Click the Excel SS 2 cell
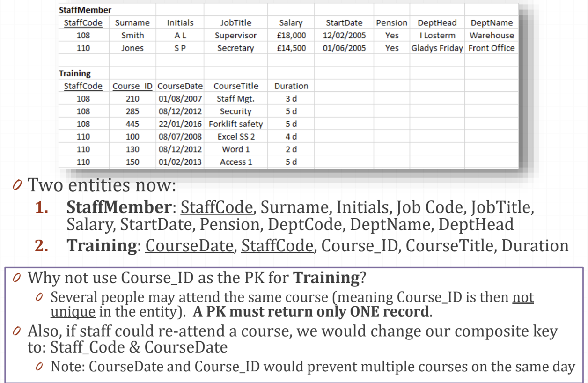 pos(235,137)
